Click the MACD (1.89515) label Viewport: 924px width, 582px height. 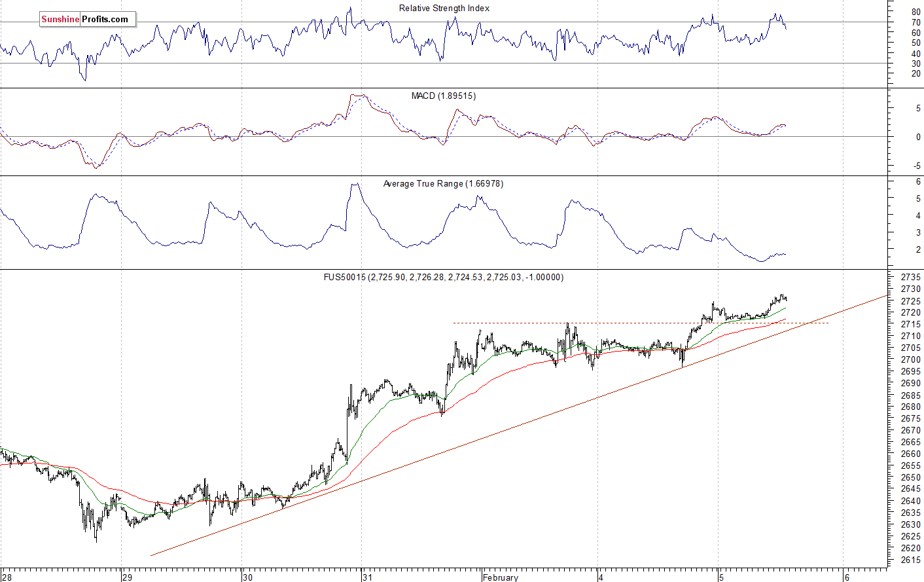pos(444,96)
